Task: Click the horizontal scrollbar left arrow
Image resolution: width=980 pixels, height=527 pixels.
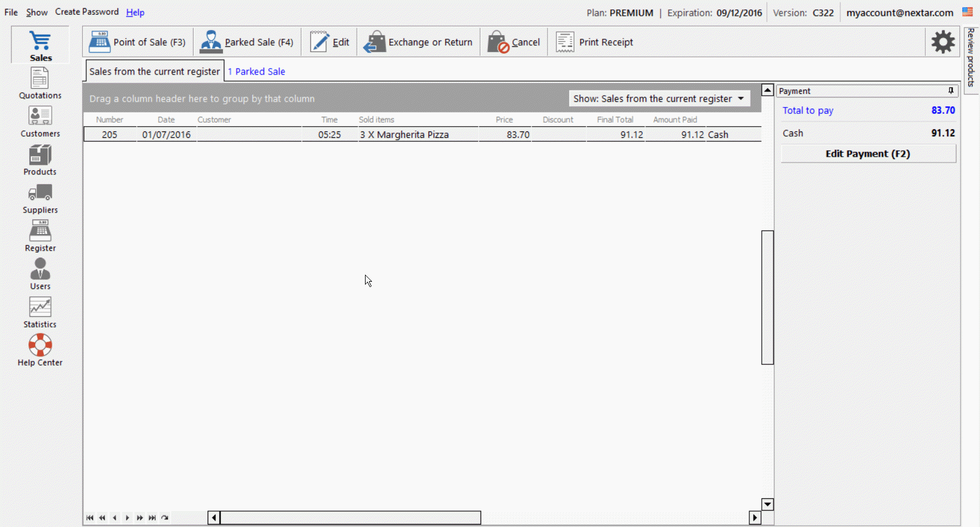Action: [x=214, y=518]
